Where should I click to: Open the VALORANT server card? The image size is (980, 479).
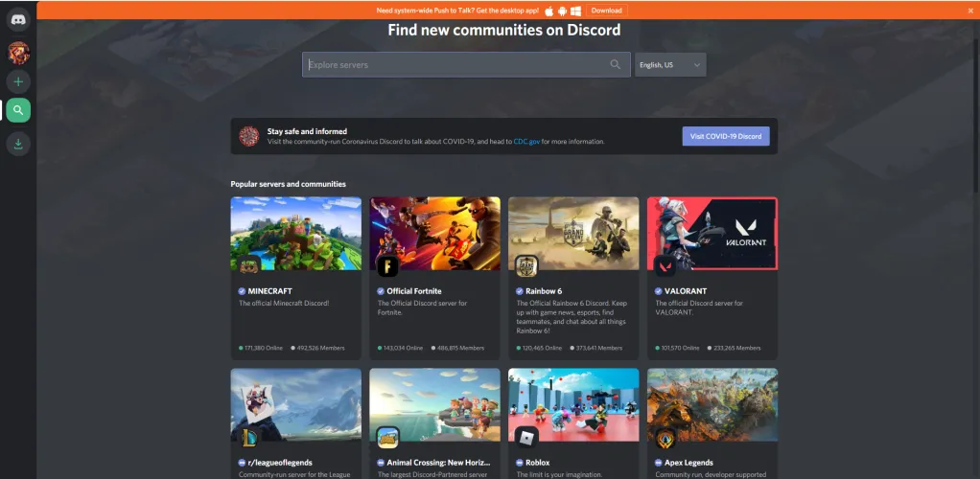click(712, 278)
